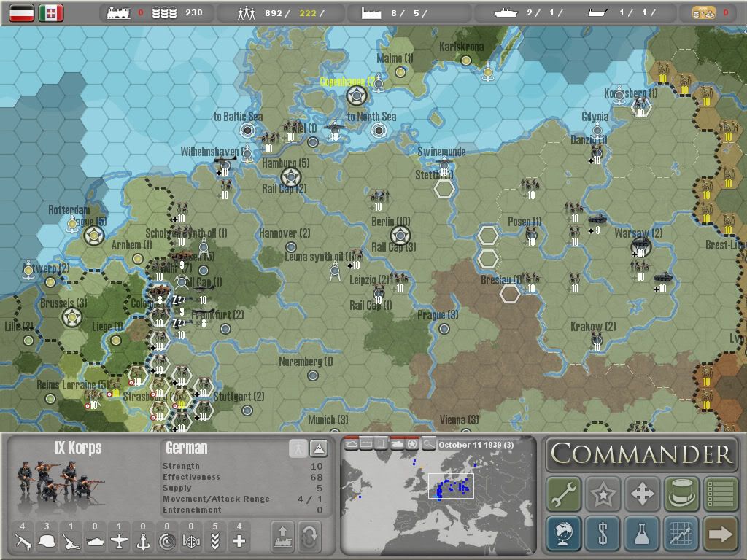Click the end turn arrow button

point(720,533)
